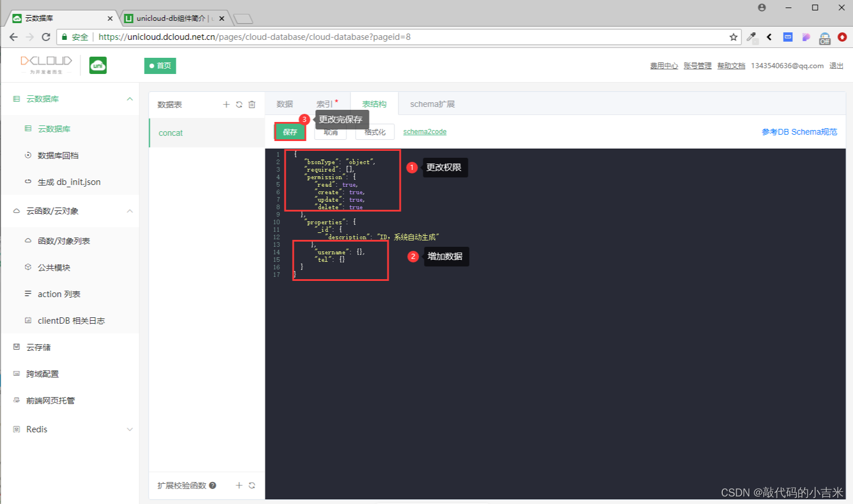Click the 格式化 button
This screenshot has width=853, height=504.
tap(375, 132)
